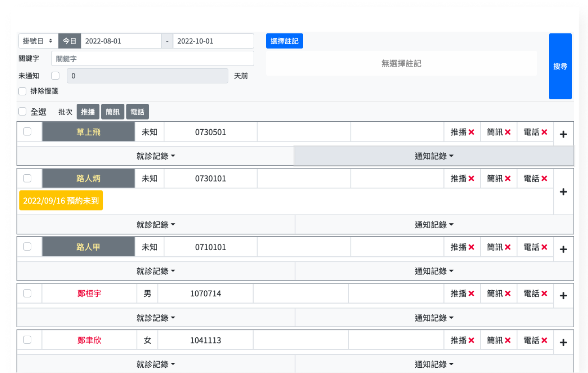This screenshot has height=373, width=588.
Task: Click the 關鍵字 input field
Action: pos(153,58)
